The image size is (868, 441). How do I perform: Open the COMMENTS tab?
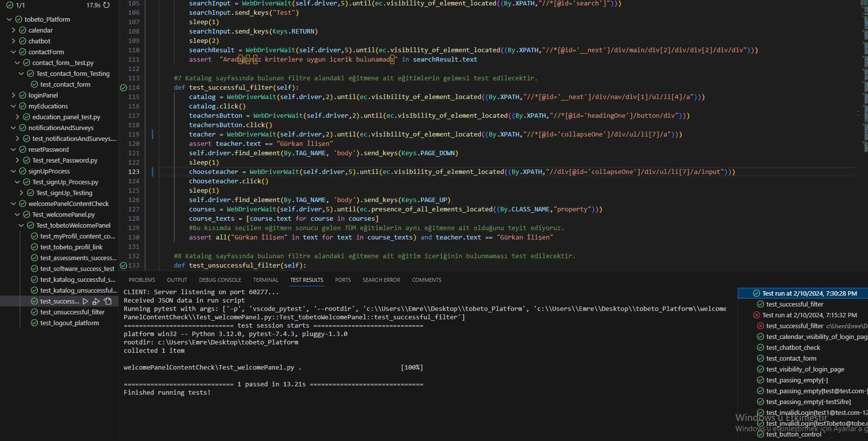(427, 280)
